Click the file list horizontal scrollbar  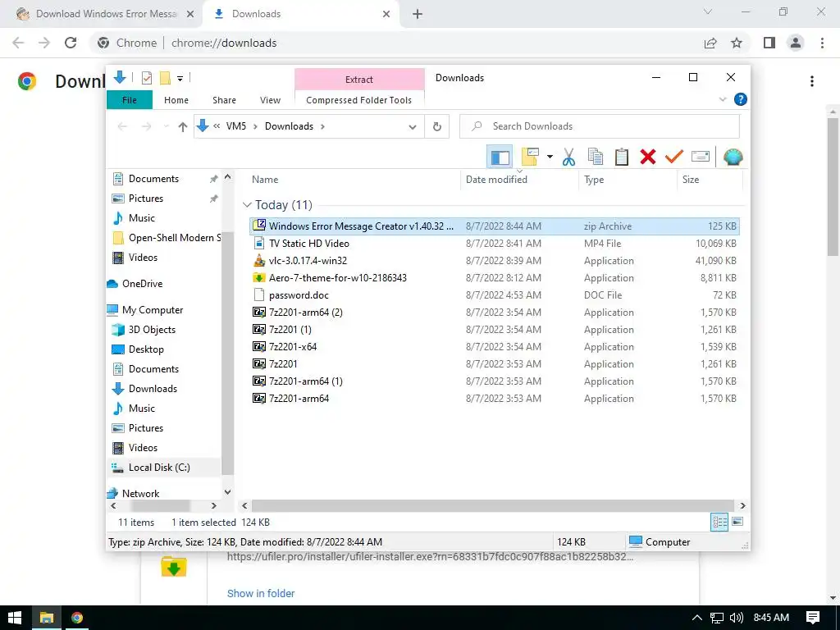pos(492,505)
